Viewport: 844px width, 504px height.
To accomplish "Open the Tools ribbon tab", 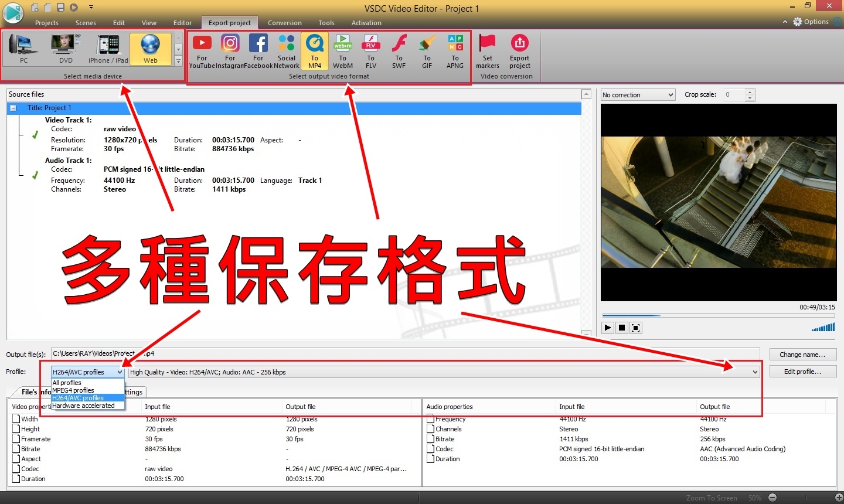I will coord(326,23).
